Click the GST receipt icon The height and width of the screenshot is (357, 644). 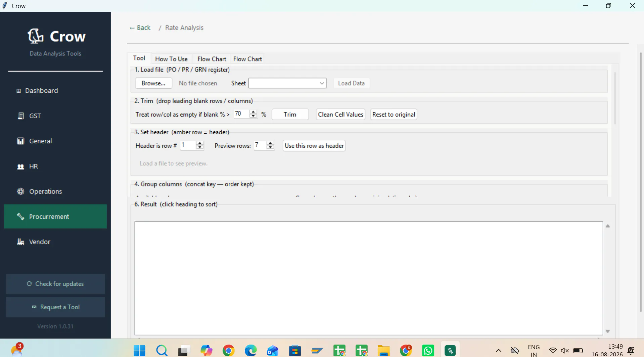[x=21, y=116]
